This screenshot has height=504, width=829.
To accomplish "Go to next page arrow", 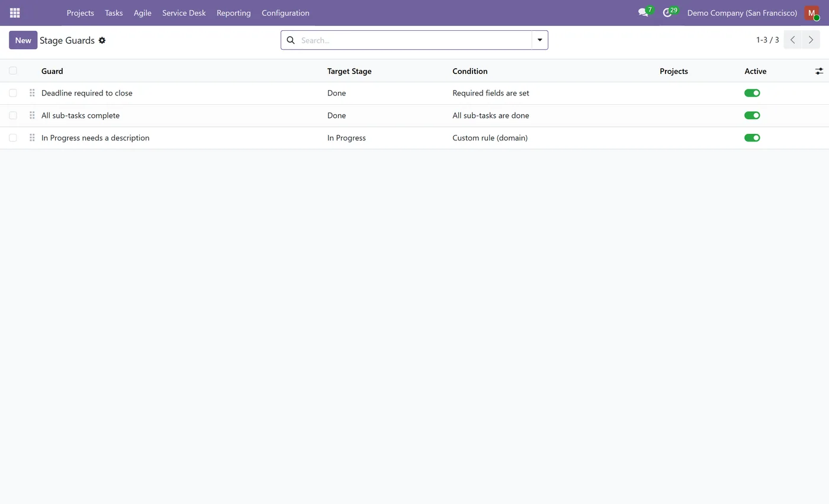I will point(811,40).
